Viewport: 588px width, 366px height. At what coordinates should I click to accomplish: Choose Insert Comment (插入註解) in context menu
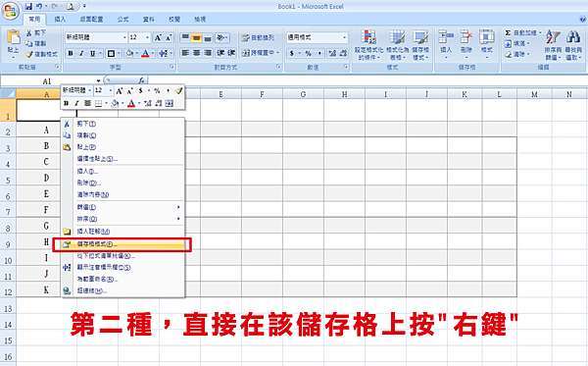click(x=122, y=232)
